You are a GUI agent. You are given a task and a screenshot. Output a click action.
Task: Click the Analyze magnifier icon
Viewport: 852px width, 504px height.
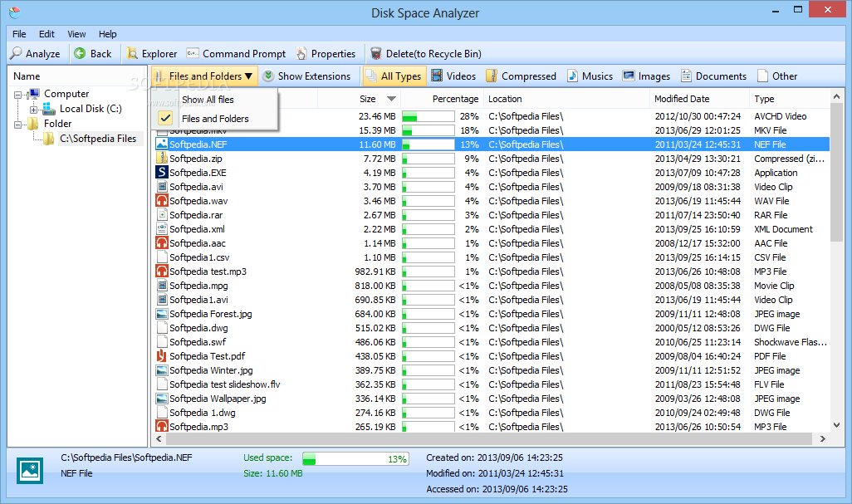(17, 53)
